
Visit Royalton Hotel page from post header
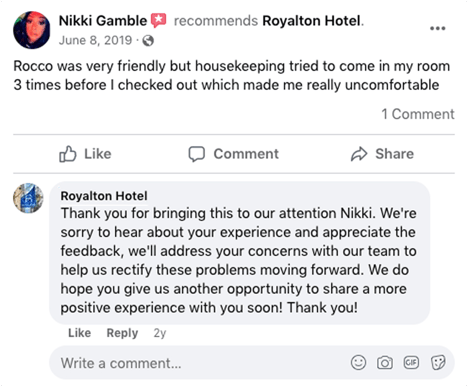click(312, 21)
